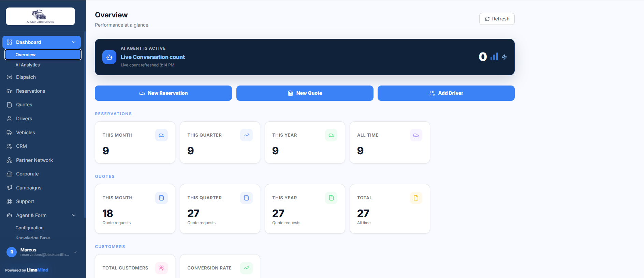This screenshot has width=644, height=278.
Task: Click document icon on Quotes This Month card
Action: point(161,198)
